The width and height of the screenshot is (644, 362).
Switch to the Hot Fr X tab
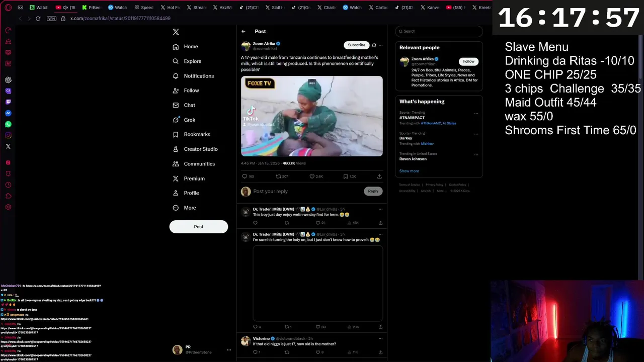(170, 8)
